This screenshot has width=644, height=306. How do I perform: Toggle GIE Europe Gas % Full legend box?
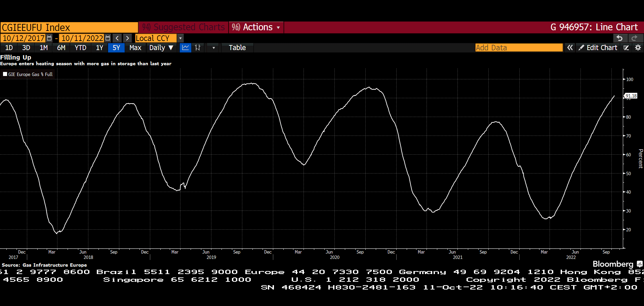click(x=5, y=74)
